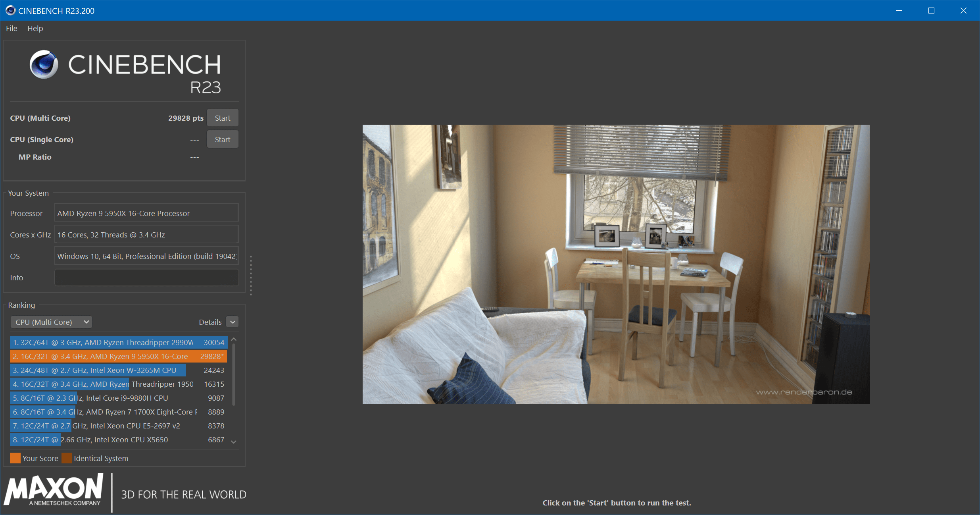This screenshot has width=980, height=515.
Task: Start the CPU Single Core test
Action: pyautogui.click(x=222, y=139)
